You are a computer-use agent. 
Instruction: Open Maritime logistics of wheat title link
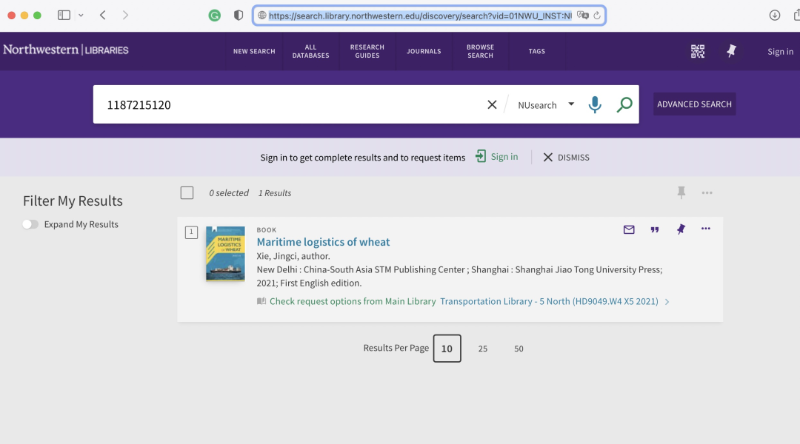[323, 242]
